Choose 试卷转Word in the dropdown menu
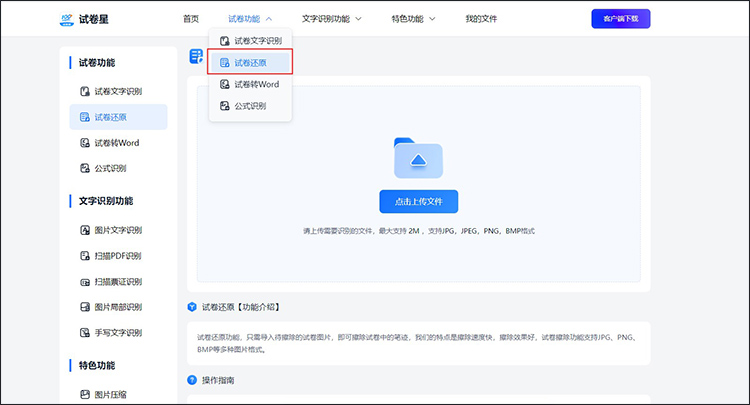The height and width of the screenshot is (405, 750). pos(250,84)
